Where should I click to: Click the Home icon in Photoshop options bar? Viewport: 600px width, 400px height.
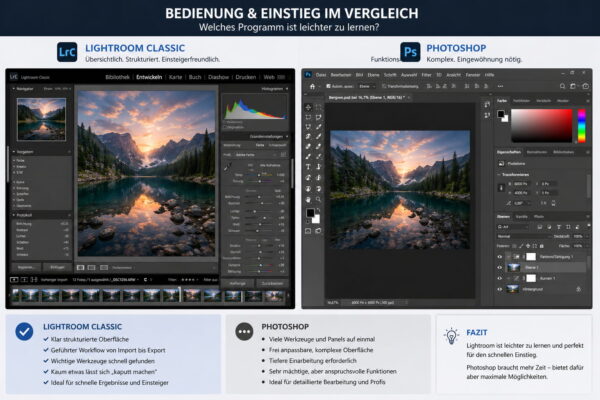[x=312, y=87]
